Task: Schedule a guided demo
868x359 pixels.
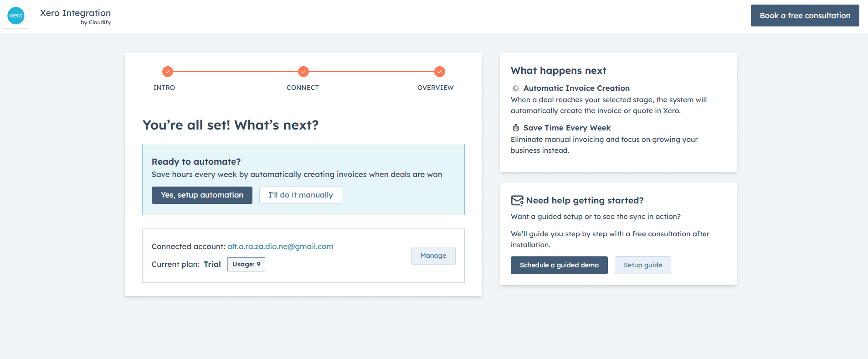Action: point(559,265)
